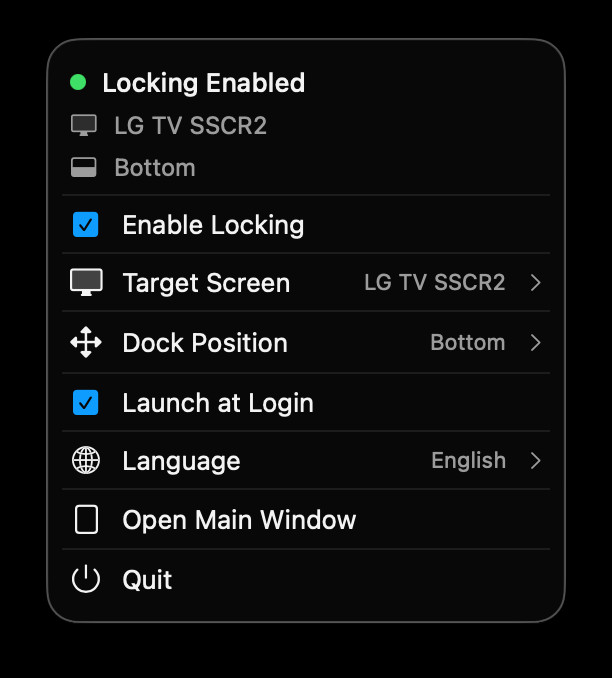Quit the application
This screenshot has width=612, height=678.
pos(147,580)
